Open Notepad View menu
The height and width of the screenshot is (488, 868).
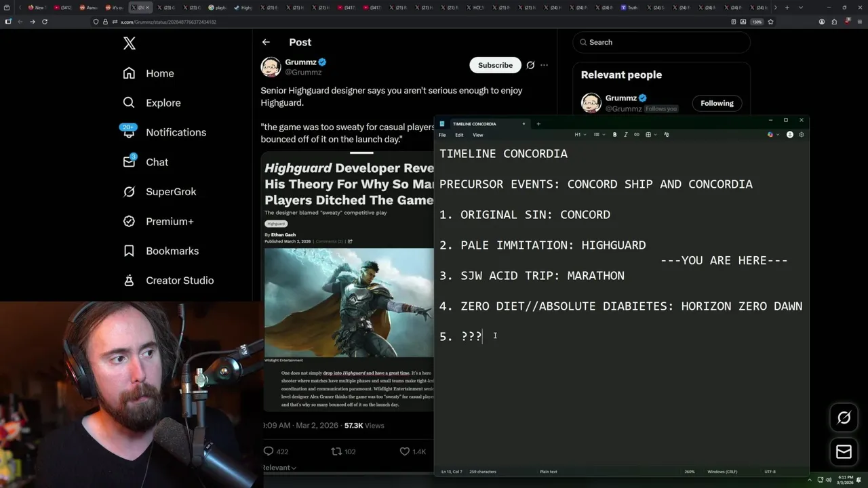click(x=478, y=135)
